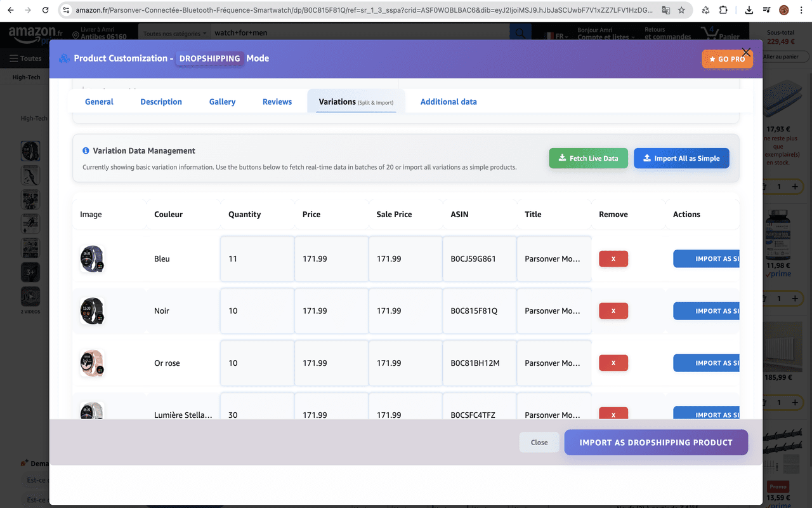The width and height of the screenshot is (812, 508).
Task: Click the translate page icon
Action: (665, 10)
